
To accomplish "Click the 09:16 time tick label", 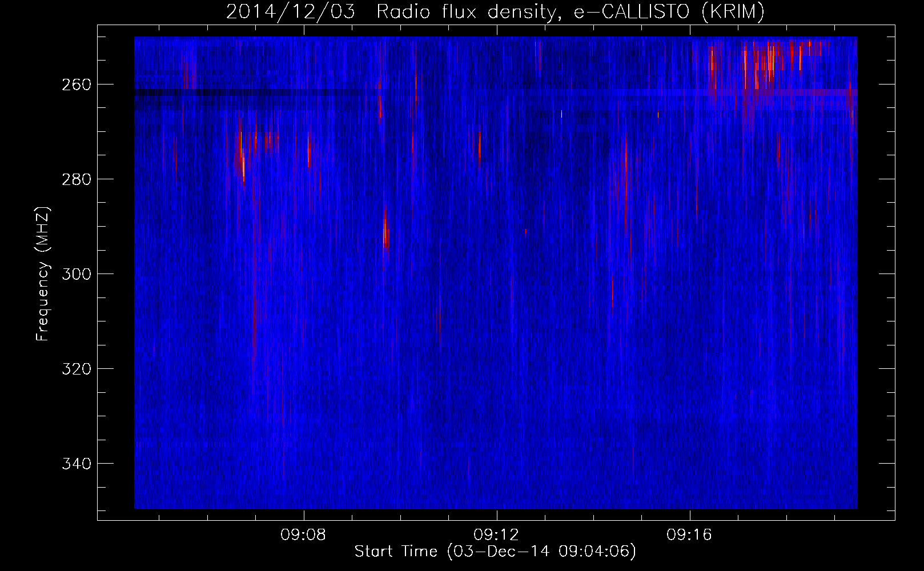I will tap(689, 535).
